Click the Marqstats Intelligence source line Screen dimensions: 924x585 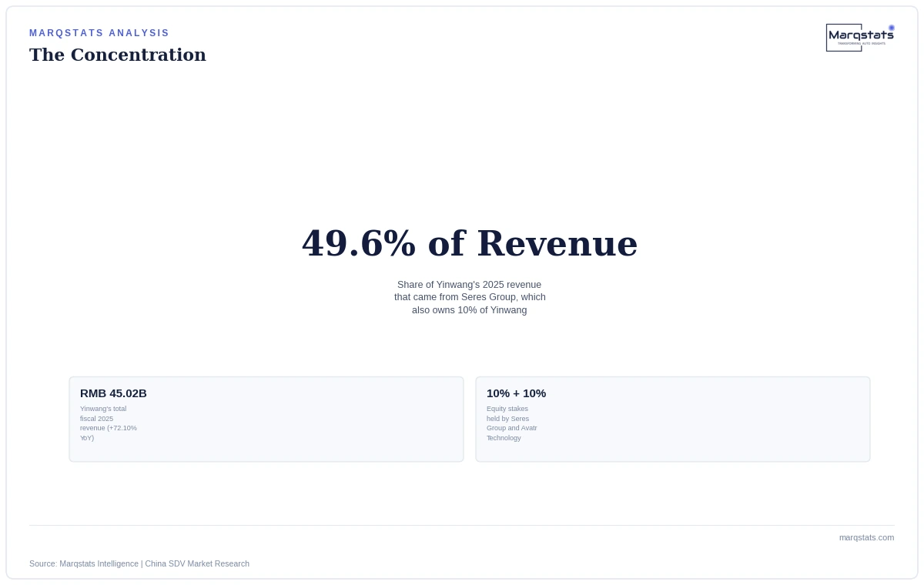tap(139, 563)
